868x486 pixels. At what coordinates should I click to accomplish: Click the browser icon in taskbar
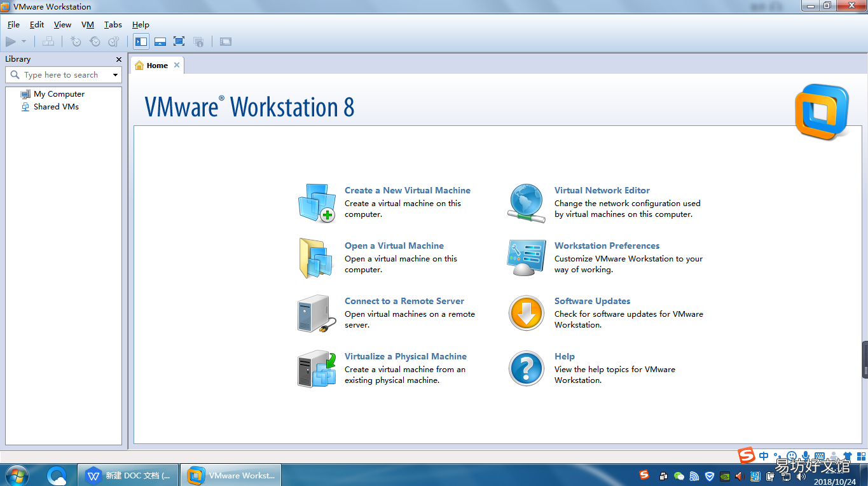coord(57,475)
